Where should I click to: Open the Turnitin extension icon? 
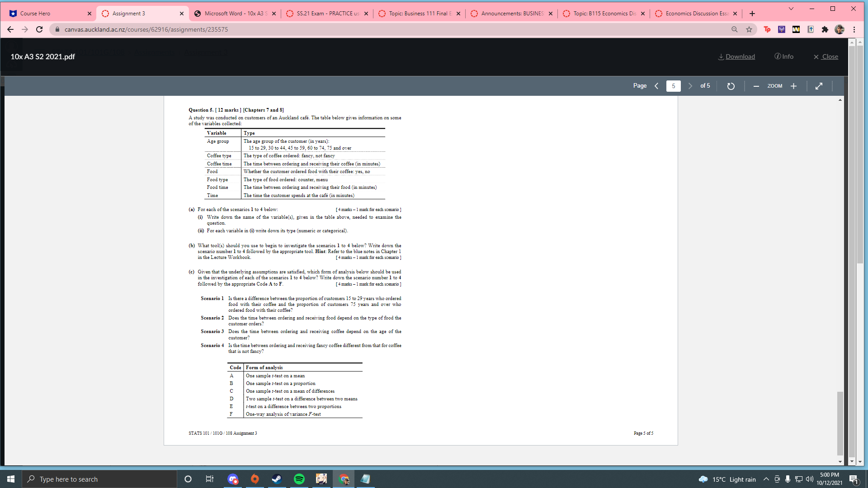point(767,29)
